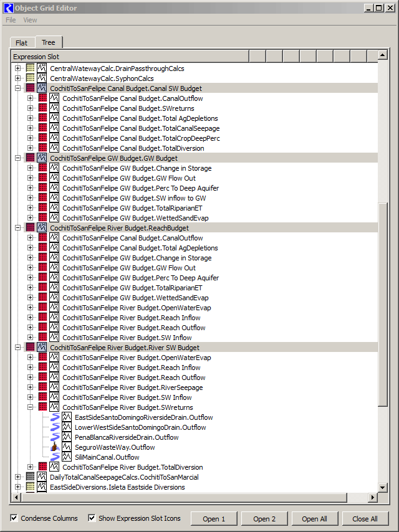
Task: Expand CentralWatewayCalc.DrainPassthroughCalcs
Action: (x=17, y=68)
